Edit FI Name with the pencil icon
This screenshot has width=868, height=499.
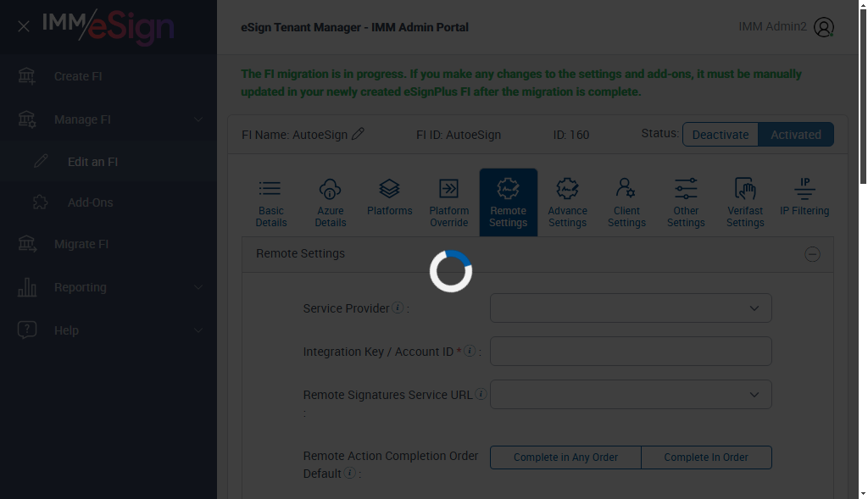click(x=359, y=134)
